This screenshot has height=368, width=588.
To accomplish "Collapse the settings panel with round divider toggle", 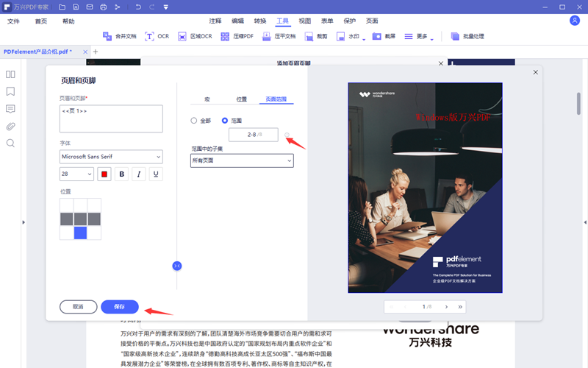I will 176,265.
